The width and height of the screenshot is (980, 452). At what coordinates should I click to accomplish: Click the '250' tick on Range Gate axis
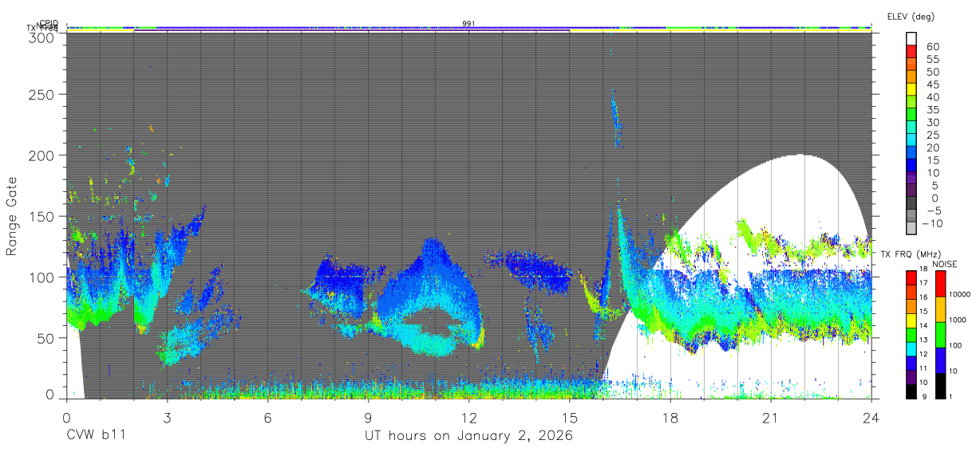coord(43,94)
